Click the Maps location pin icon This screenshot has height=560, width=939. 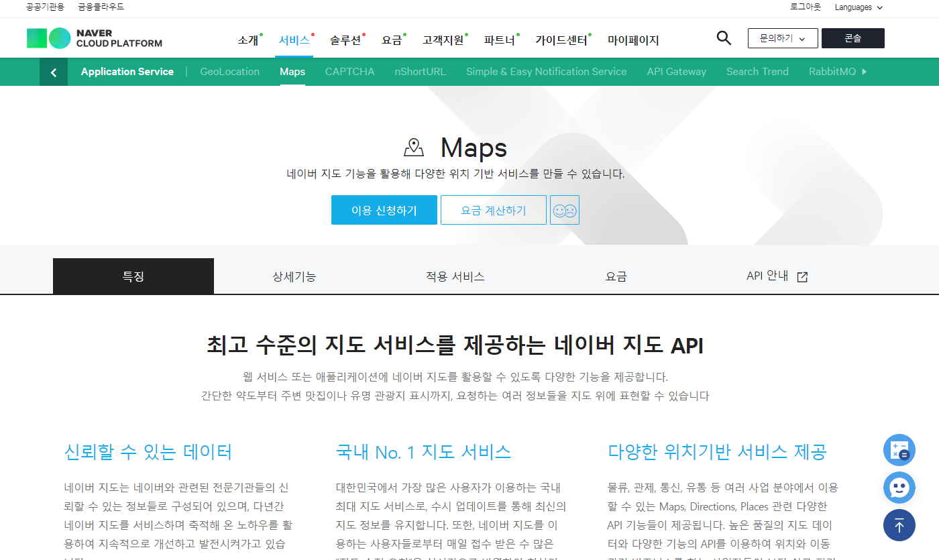414,148
